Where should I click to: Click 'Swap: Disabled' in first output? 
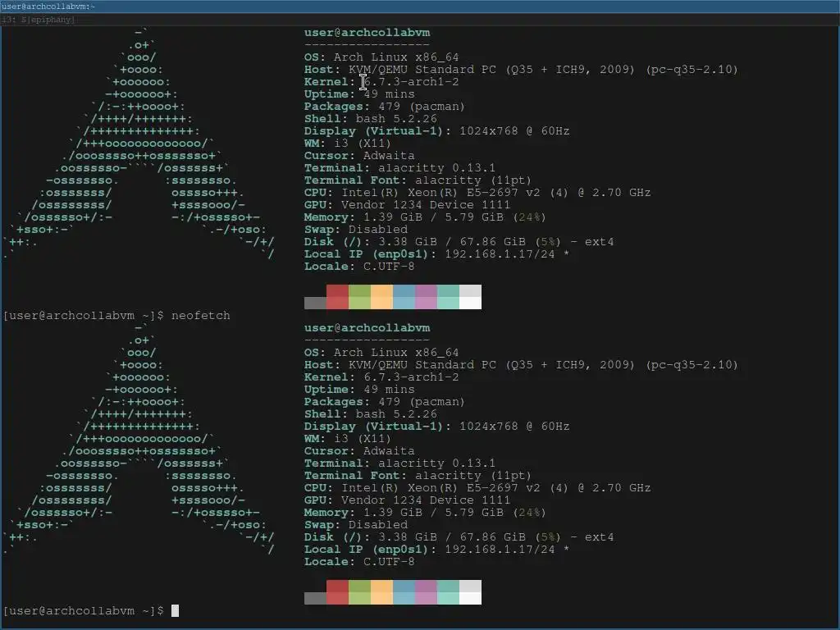[x=356, y=230]
